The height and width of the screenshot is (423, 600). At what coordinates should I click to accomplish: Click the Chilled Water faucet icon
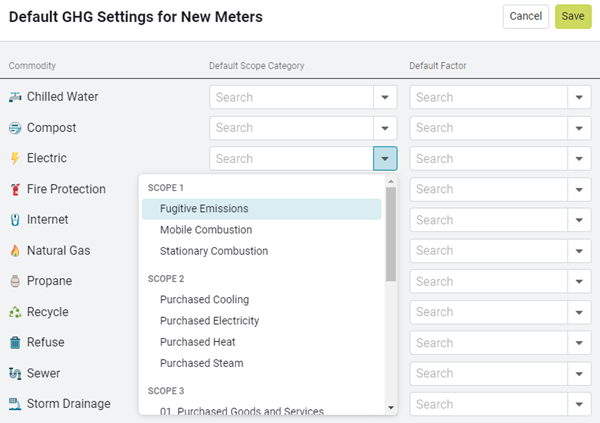pos(15,97)
